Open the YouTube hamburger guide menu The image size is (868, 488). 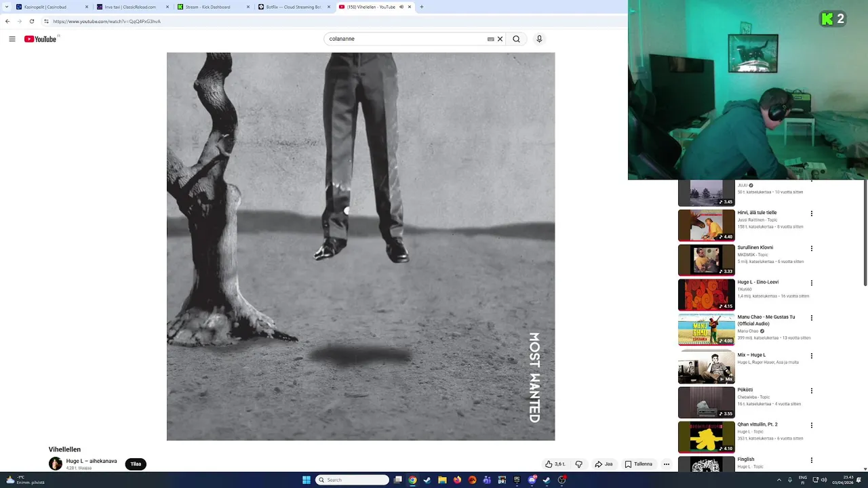pos(12,39)
